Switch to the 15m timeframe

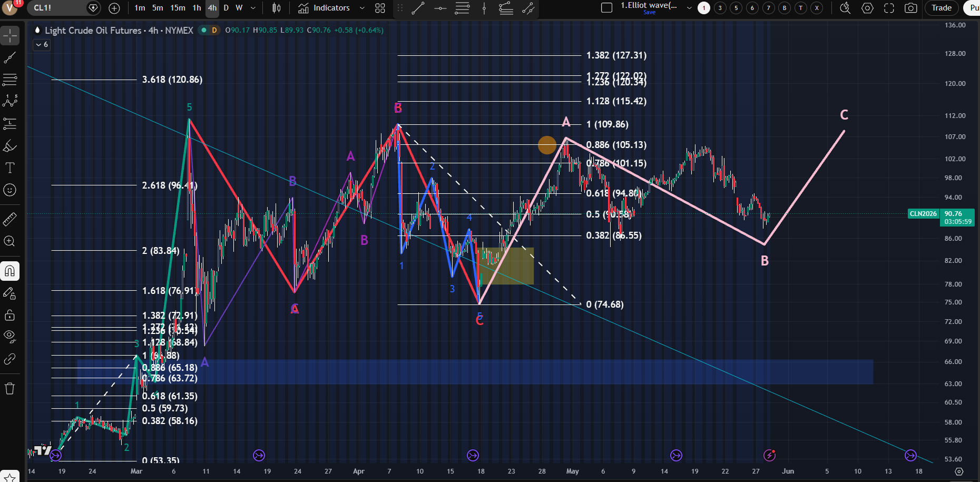[178, 8]
